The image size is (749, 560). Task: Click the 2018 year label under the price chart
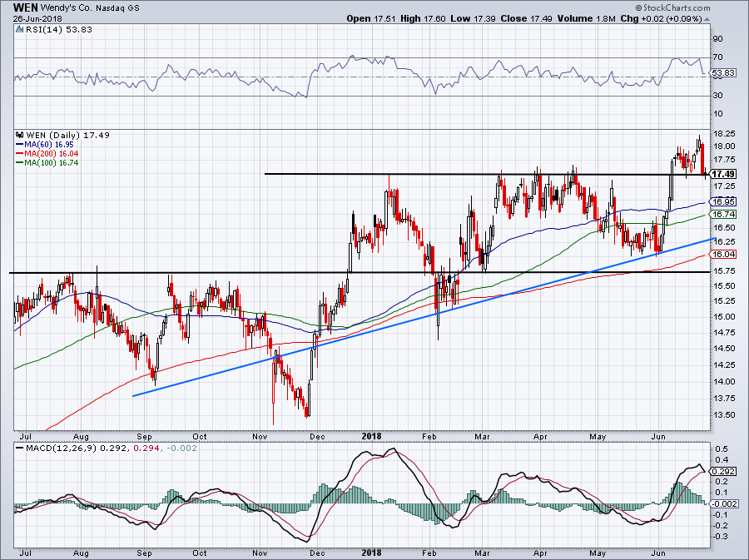[372, 436]
